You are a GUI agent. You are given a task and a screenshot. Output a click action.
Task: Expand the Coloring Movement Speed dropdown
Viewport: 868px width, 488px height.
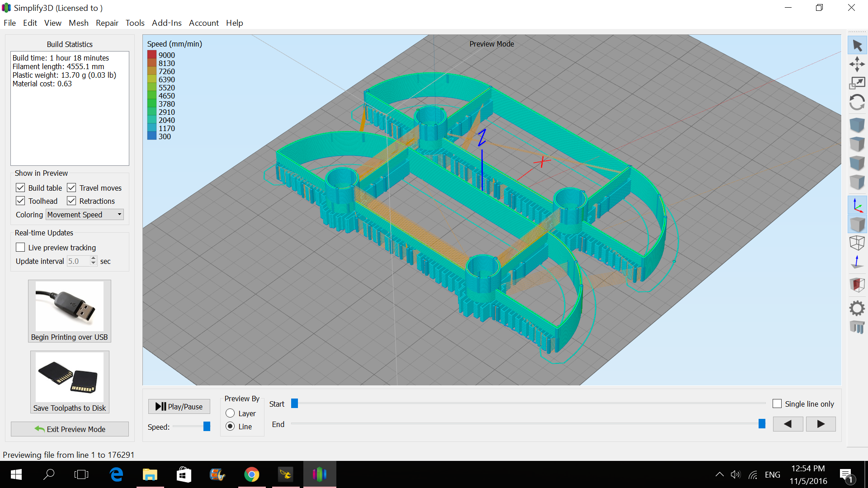click(85, 215)
